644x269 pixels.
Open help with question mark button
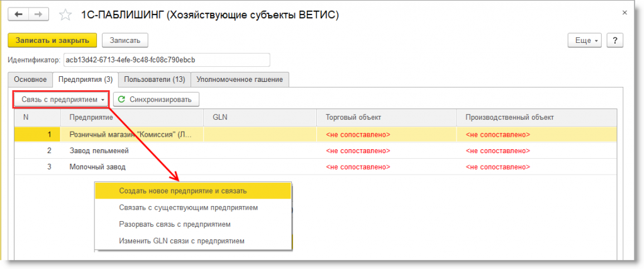[x=614, y=40]
